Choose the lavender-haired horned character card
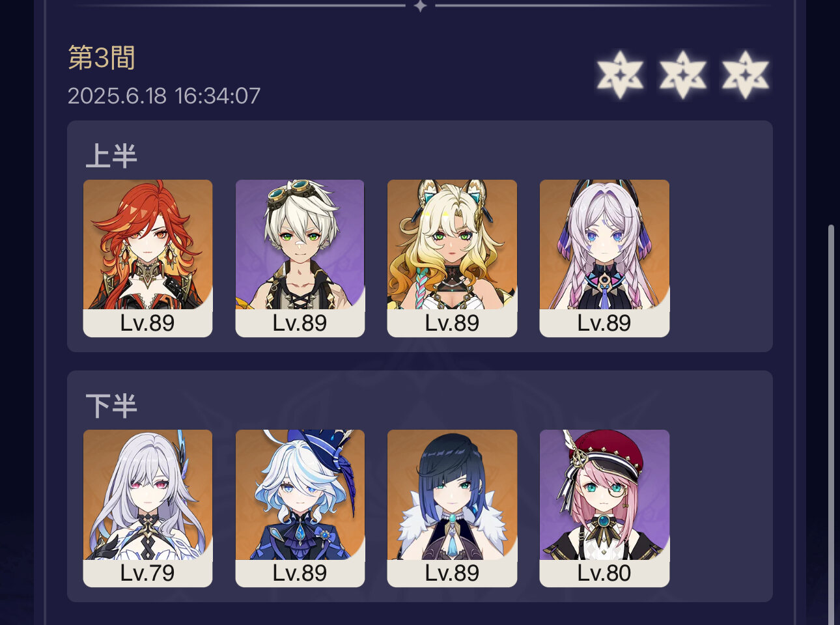The width and height of the screenshot is (840, 625). [x=604, y=258]
